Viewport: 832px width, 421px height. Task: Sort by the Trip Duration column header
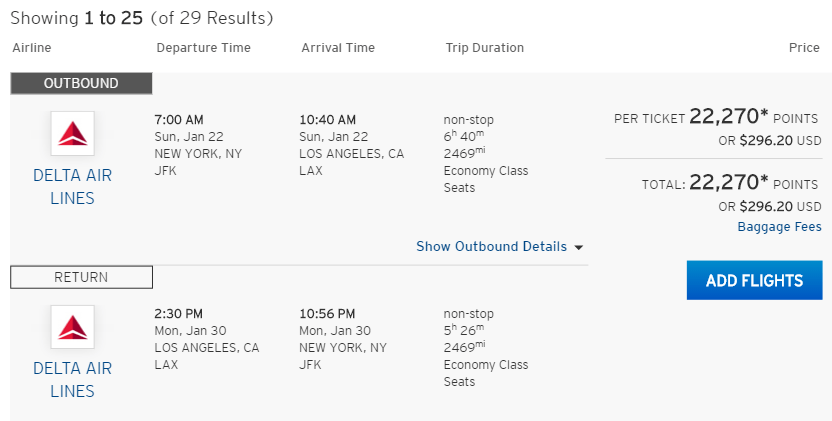484,48
